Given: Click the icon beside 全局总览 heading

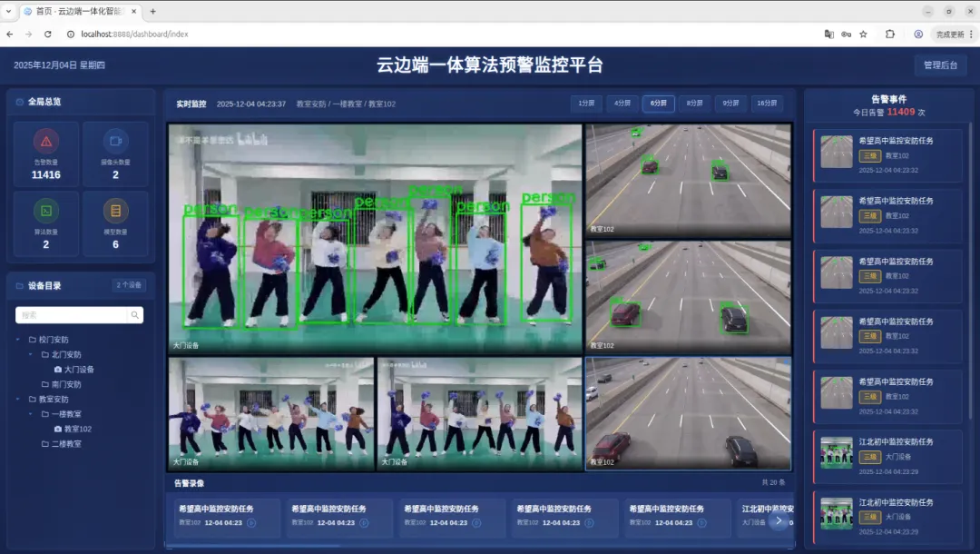Looking at the screenshot, I should (20, 102).
